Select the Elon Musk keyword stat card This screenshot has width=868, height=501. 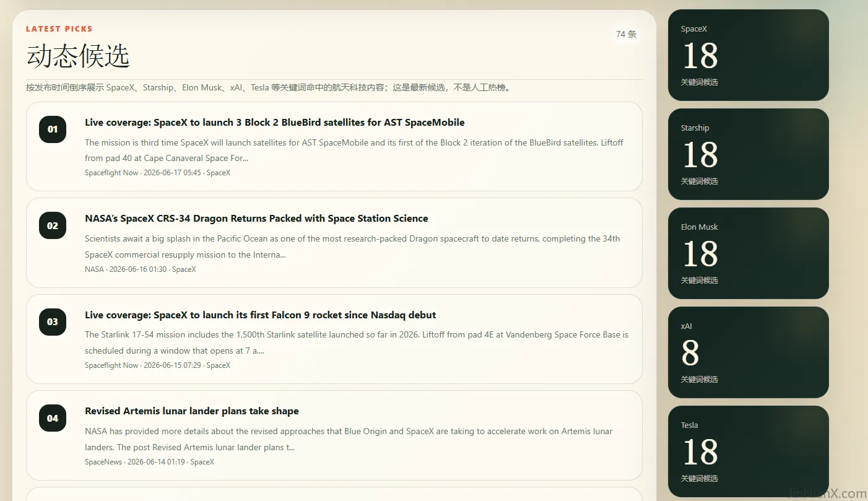click(x=748, y=253)
